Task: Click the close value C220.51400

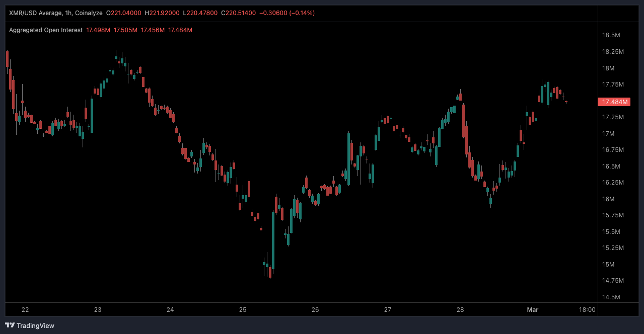Action: pos(238,13)
